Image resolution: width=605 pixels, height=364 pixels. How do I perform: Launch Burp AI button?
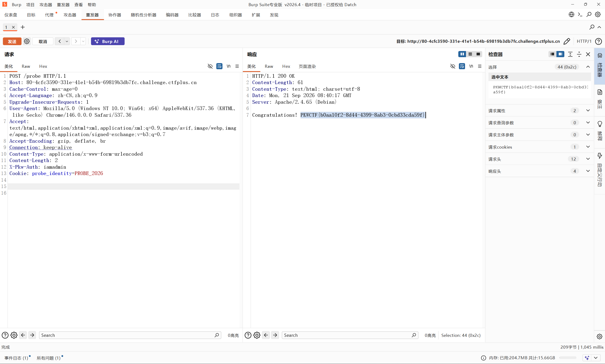click(x=108, y=41)
